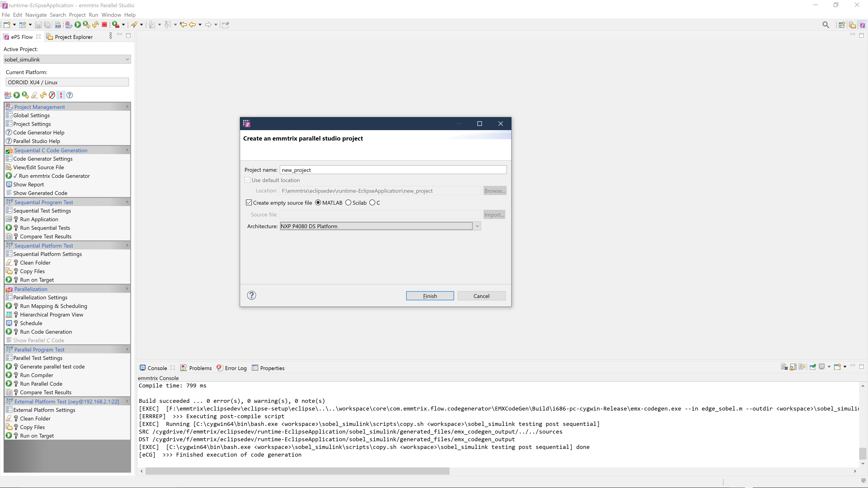Collapse the Parallel Program Test section
Screen dimensions: 868x488
[127, 349]
